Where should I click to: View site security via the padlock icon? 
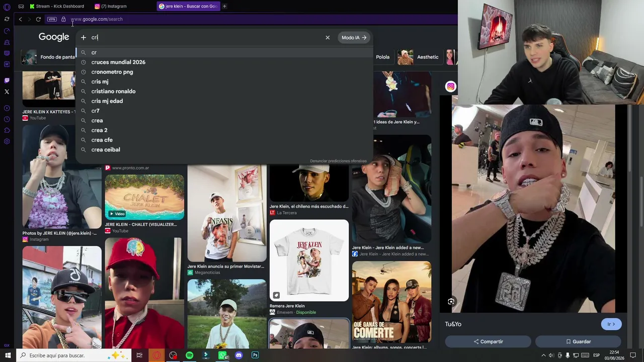(63, 19)
